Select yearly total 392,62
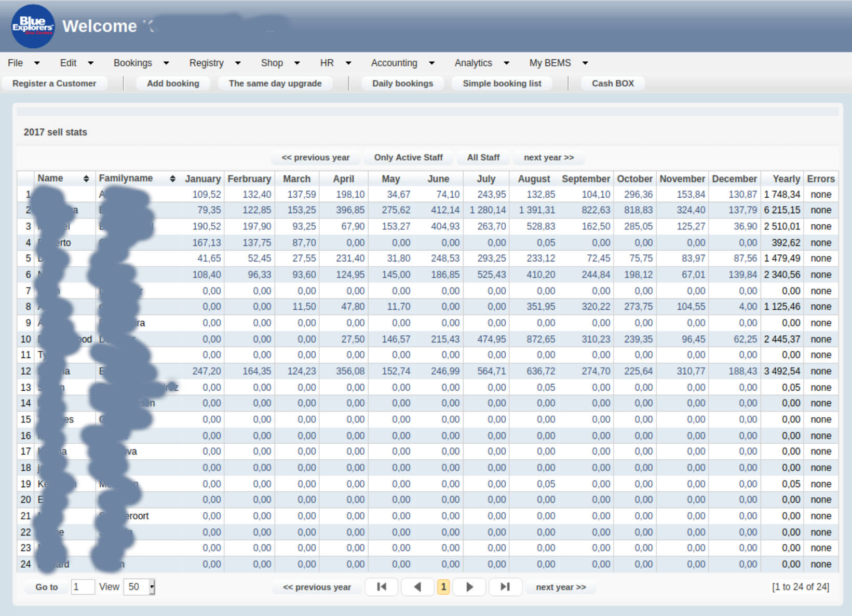 [x=786, y=242]
